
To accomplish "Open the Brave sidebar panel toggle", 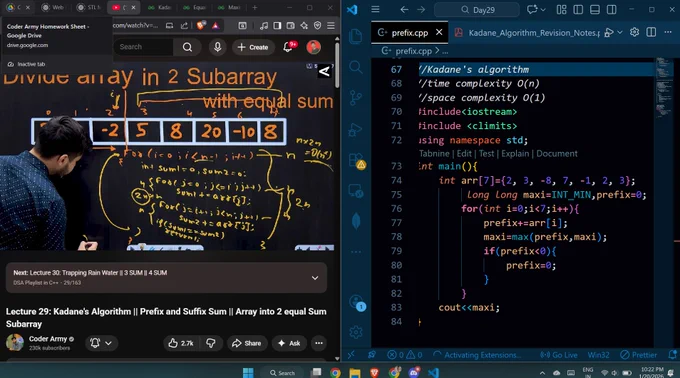I will coord(277,26).
